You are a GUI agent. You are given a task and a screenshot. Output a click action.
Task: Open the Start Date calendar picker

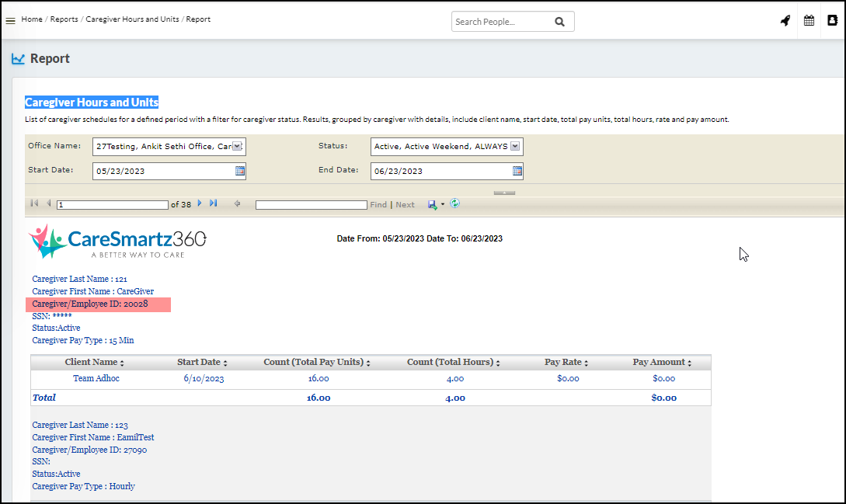pos(240,171)
